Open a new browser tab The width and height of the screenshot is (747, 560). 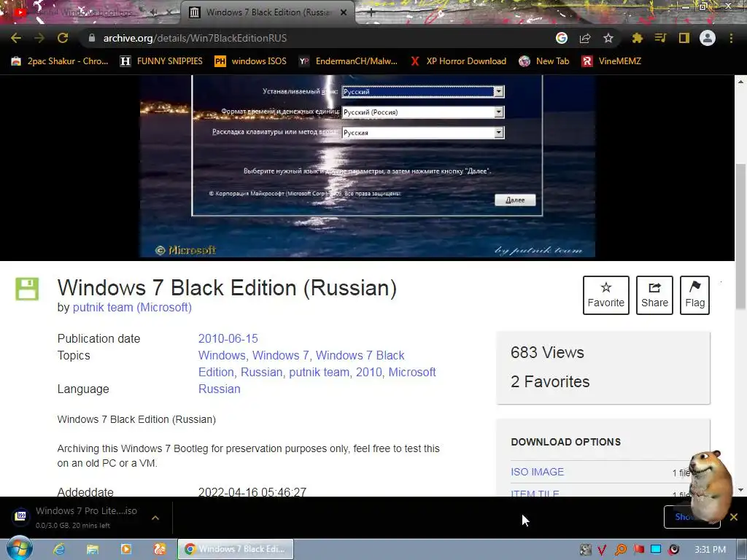pos(371,13)
